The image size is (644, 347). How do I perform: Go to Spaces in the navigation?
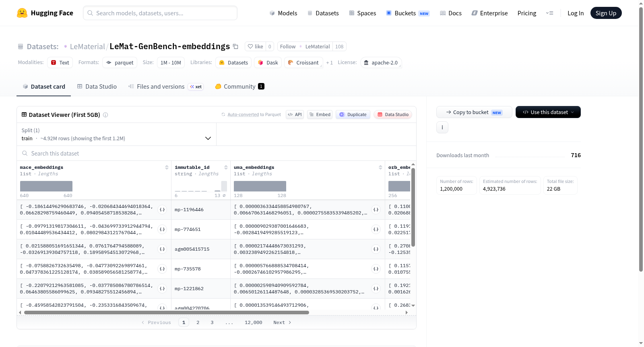pos(362,13)
